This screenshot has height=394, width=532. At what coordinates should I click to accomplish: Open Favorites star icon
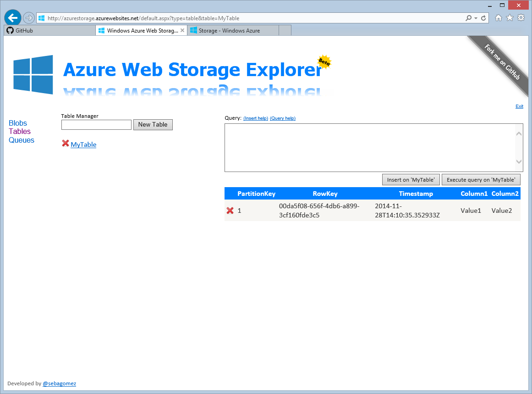click(510, 18)
